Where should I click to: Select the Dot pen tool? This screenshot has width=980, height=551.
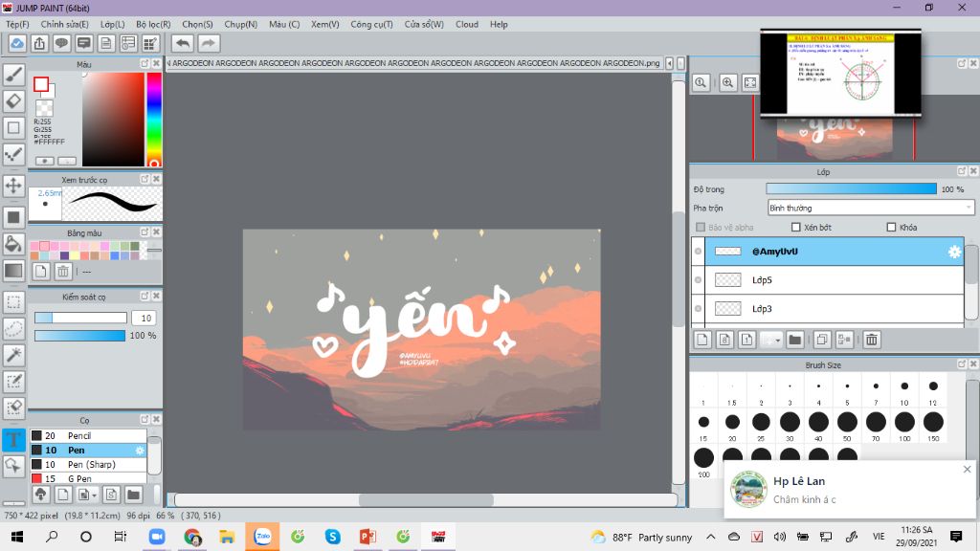pos(13,154)
